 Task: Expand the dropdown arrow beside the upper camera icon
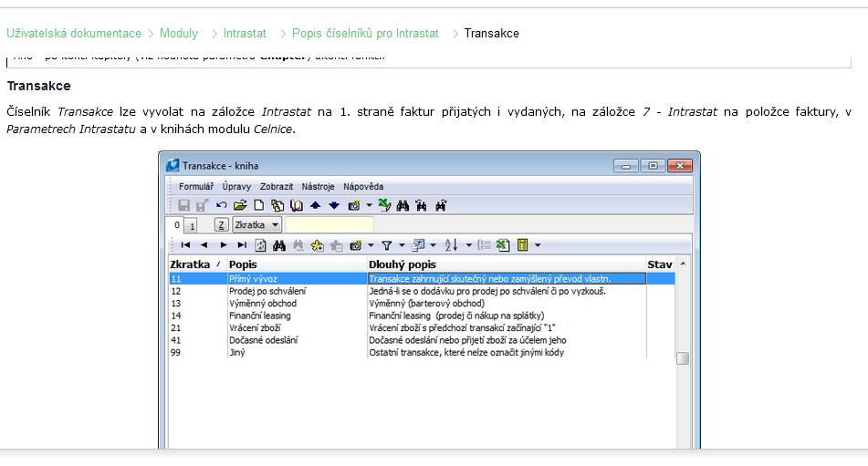(370, 205)
